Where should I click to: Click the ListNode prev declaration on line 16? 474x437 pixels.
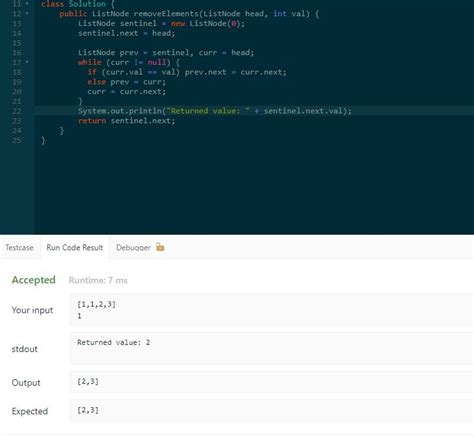click(x=166, y=53)
